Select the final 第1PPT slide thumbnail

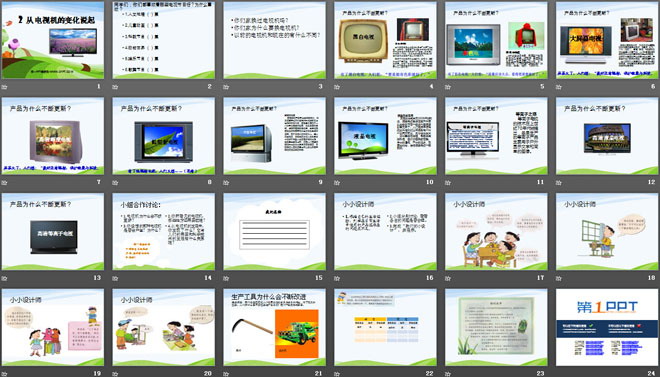coord(607,327)
